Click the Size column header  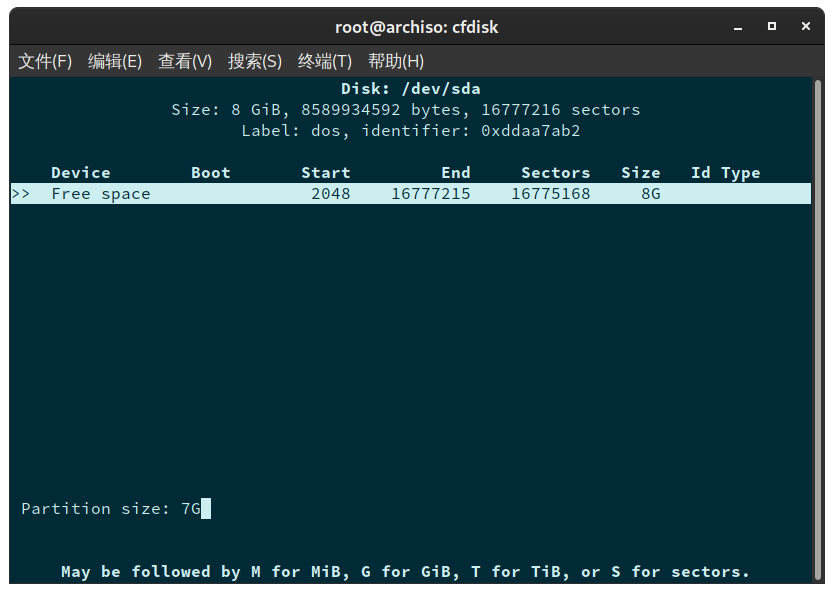[641, 172]
